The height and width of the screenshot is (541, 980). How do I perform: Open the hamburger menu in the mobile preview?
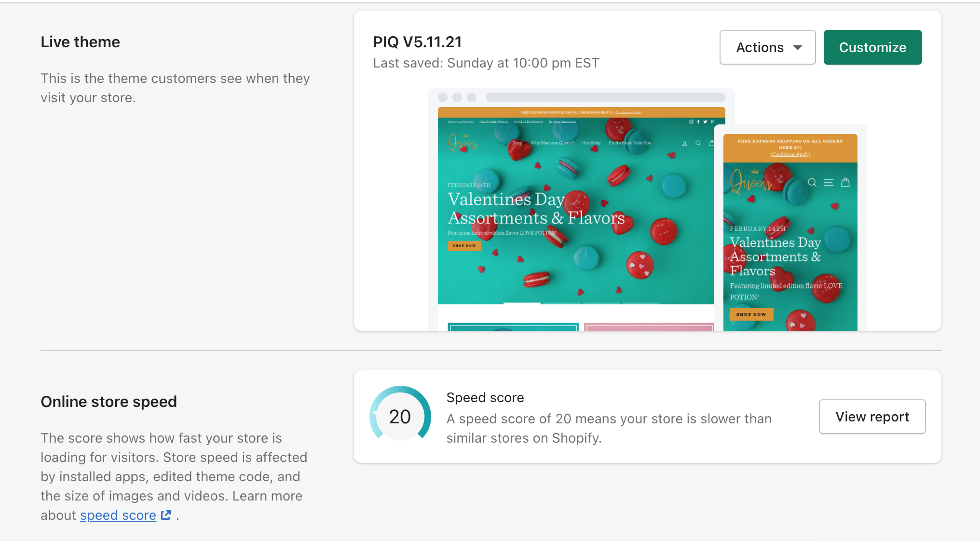tap(829, 183)
